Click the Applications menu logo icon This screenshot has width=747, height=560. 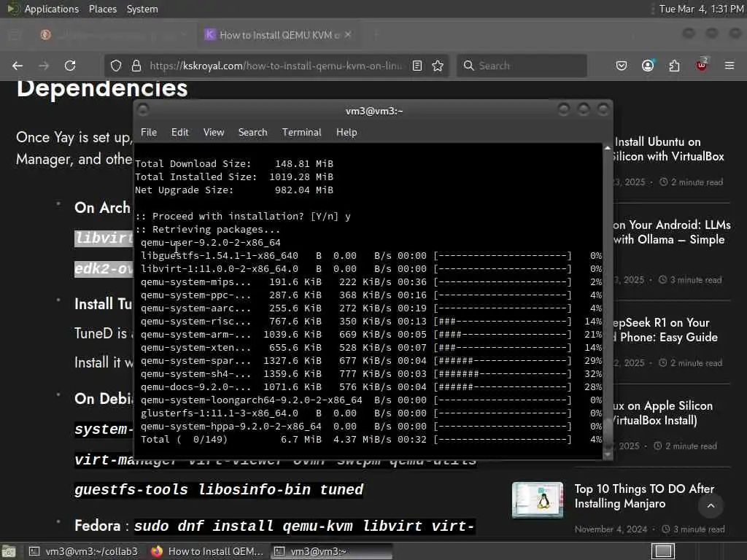(x=12, y=9)
